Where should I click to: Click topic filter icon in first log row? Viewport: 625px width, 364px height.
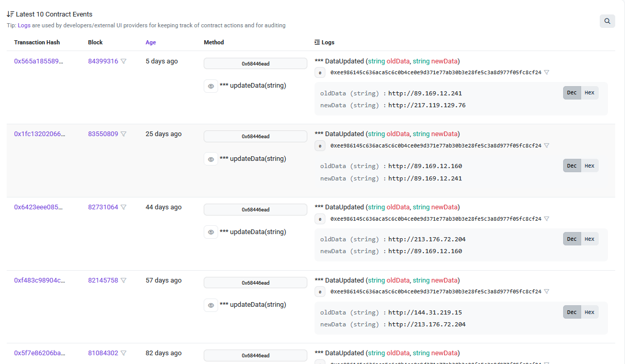tap(547, 73)
